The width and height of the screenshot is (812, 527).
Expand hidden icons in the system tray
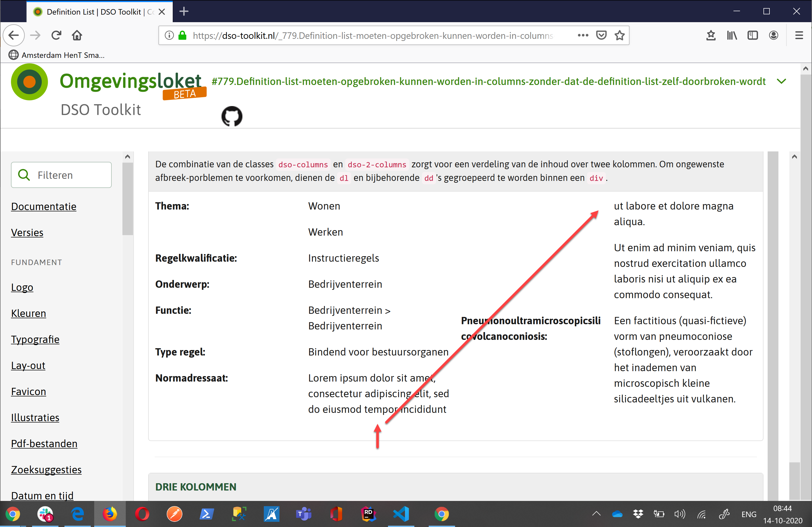pos(596,514)
